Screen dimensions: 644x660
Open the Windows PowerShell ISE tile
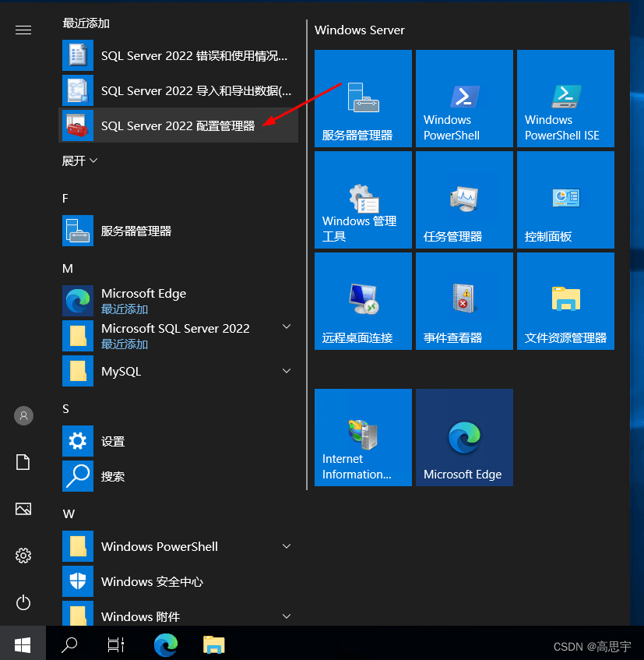pyautogui.click(x=566, y=98)
